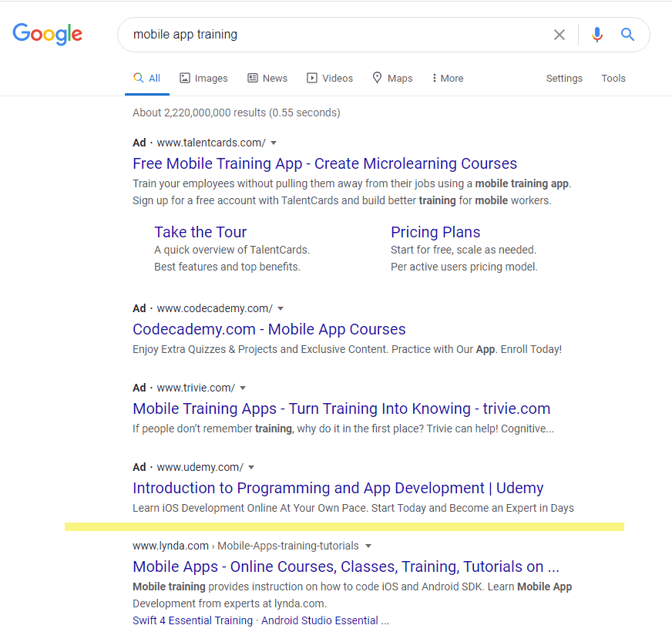
Task: Submit search using the magnifying glass icon
Action: 627,34
